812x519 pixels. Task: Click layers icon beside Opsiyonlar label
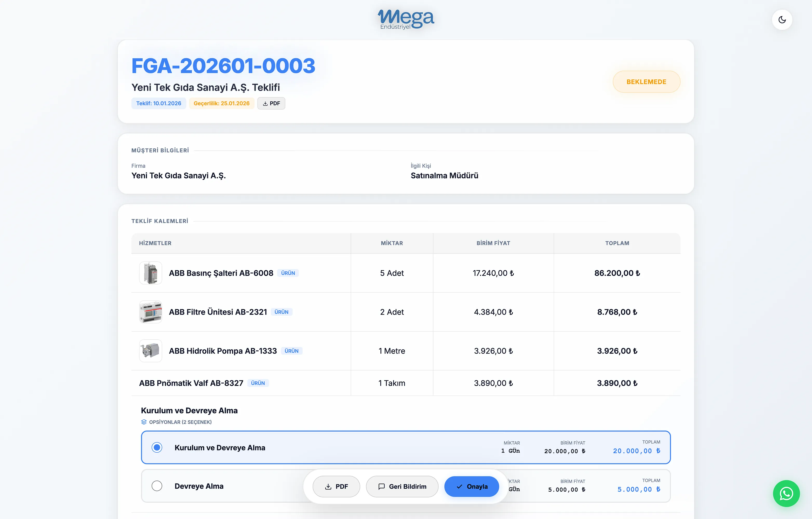(x=144, y=422)
